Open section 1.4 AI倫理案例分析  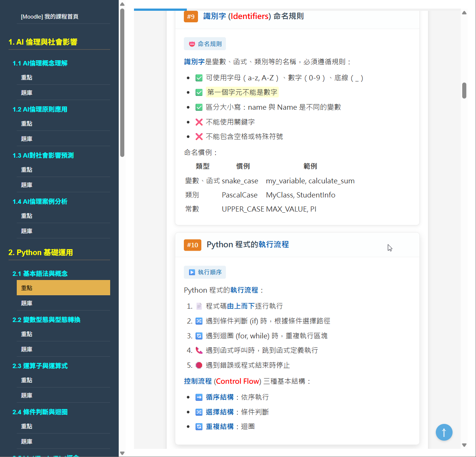pyautogui.click(x=40, y=202)
